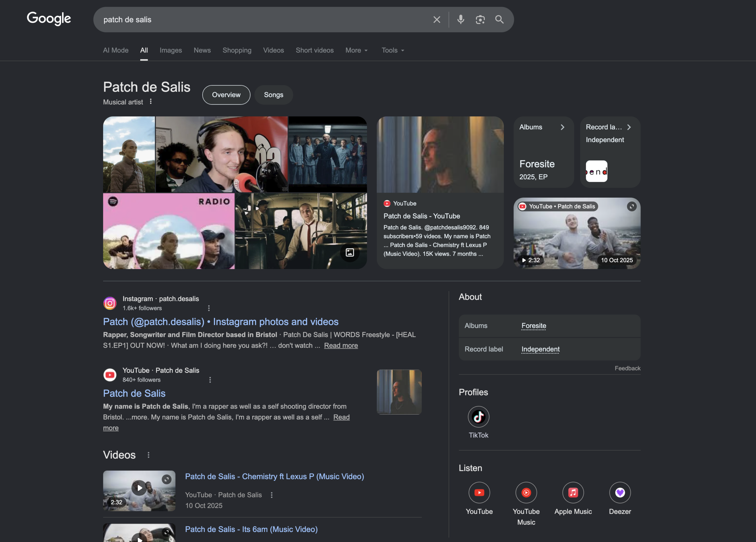The width and height of the screenshot is (756, 542).
Task: Open Instagram result options menu
Action: [x=209, y=308]
